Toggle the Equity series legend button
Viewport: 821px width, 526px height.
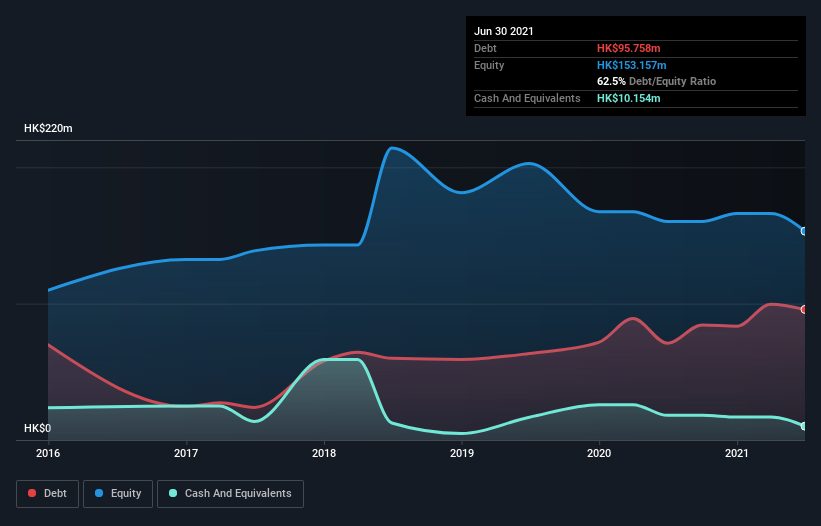pos(118,494)
